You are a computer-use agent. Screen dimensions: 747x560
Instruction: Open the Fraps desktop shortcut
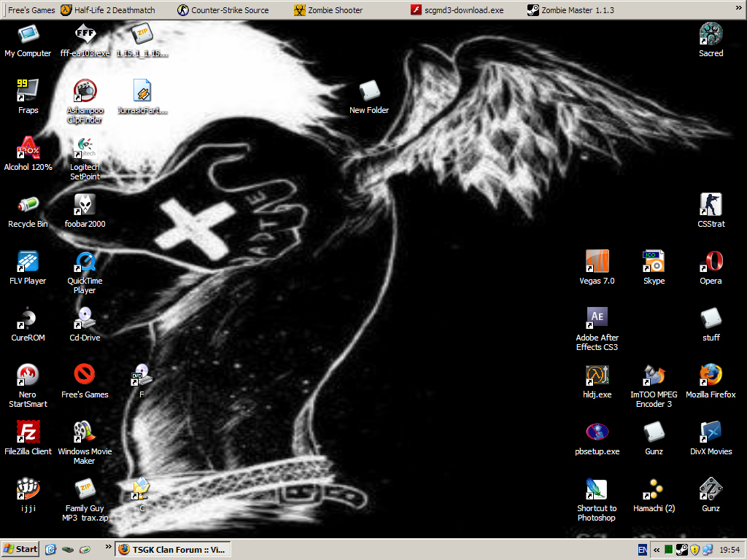tap(28, 91)
